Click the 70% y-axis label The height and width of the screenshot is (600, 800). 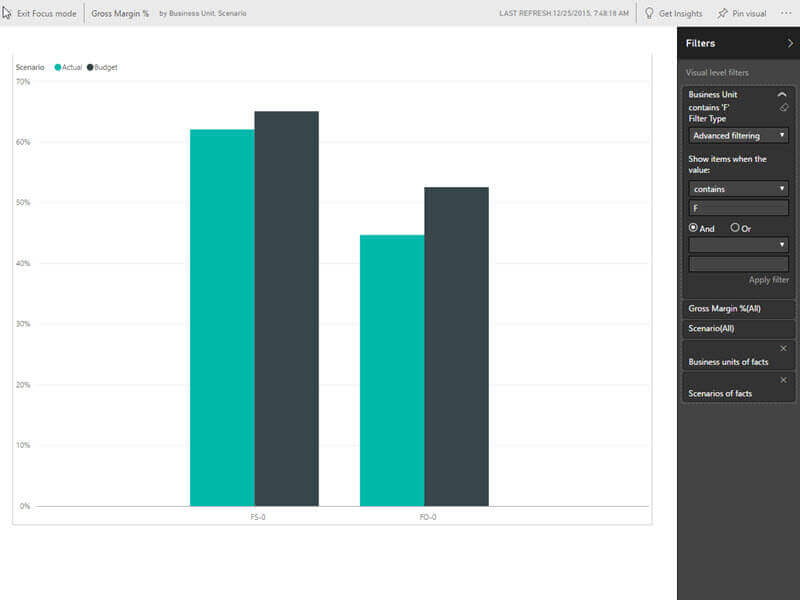[23, 82]
